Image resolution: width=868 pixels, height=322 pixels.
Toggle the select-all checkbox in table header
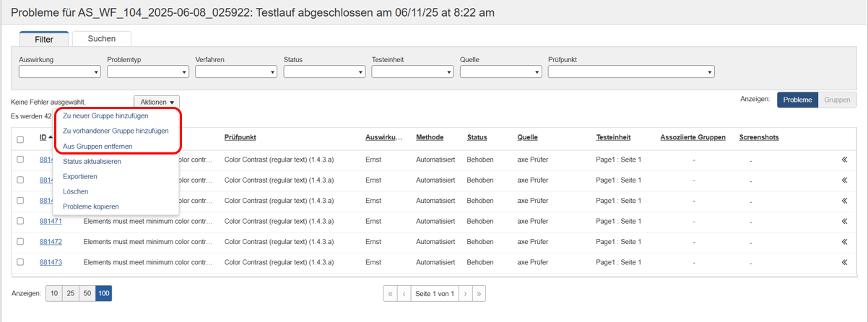[x=20, y=139]
